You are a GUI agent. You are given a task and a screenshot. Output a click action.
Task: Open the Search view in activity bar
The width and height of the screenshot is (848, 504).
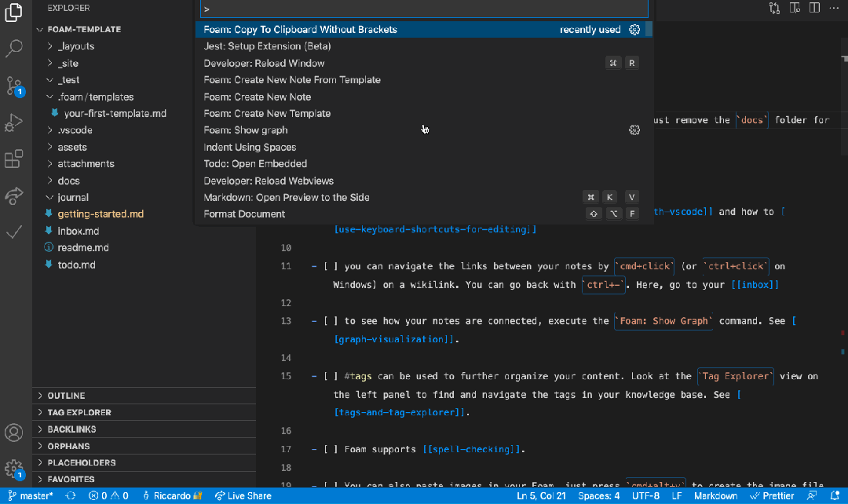[14, 48]
